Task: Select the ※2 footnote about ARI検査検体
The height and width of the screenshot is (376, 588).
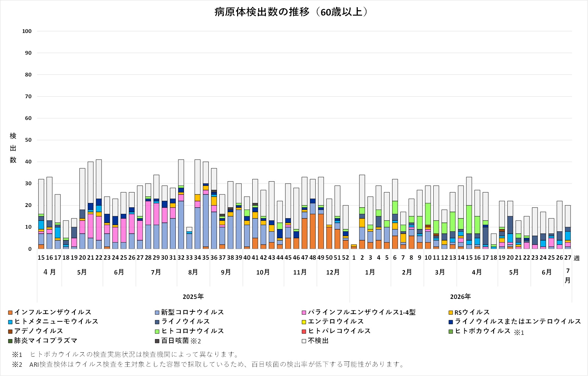Action: [x=208, y=364]
